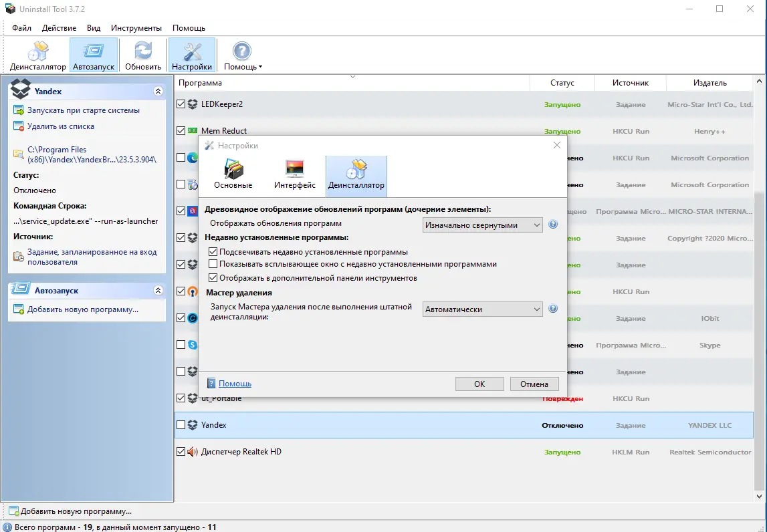Switch to Автозапуск toolbar section
767x532 pixels.
pos(94,55)
